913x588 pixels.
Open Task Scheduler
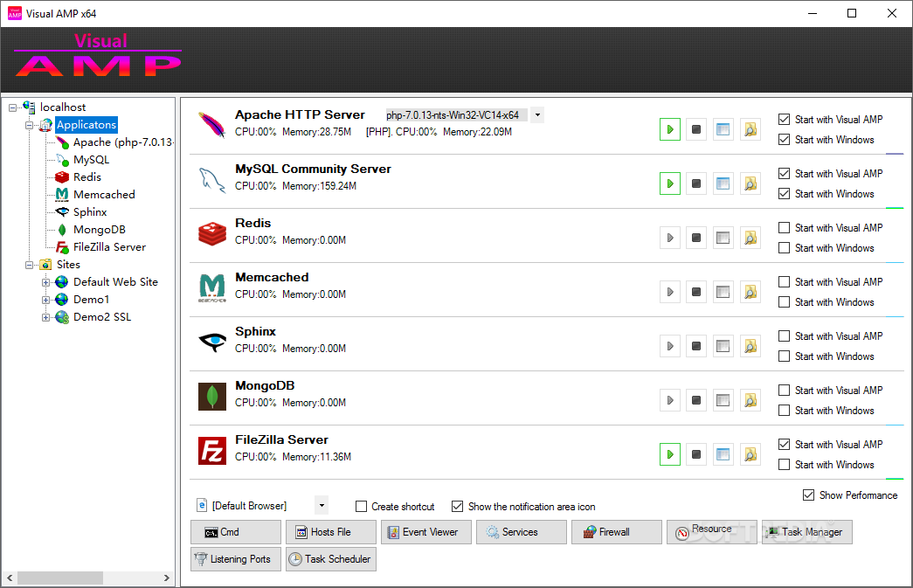click(x=331, y=559)
